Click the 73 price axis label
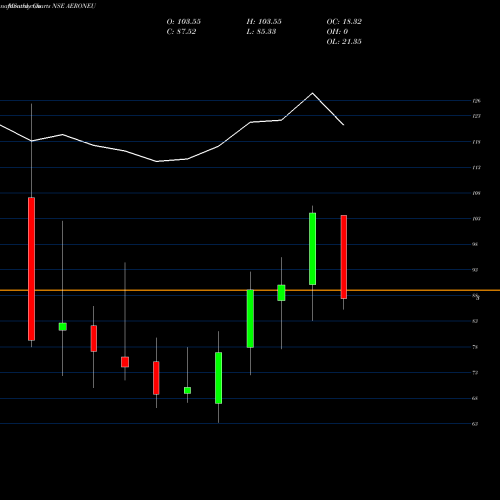 (x=475, y=373)
